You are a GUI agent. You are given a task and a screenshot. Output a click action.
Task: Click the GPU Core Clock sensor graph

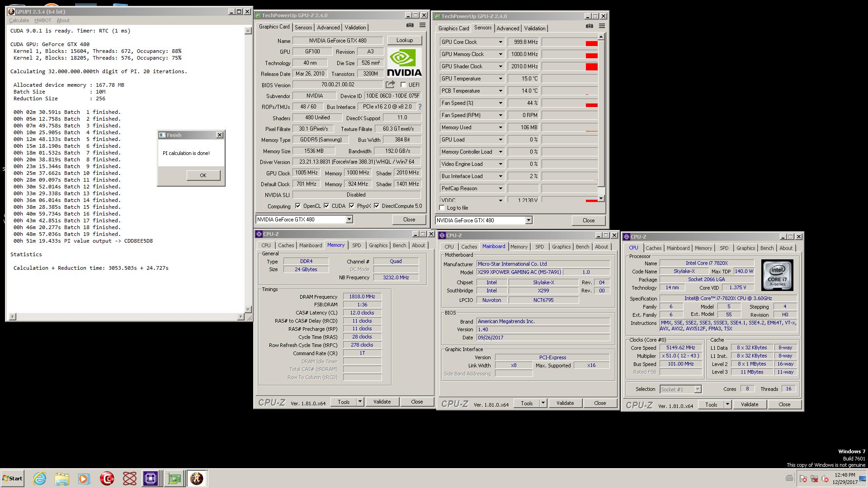click(570, 42)
